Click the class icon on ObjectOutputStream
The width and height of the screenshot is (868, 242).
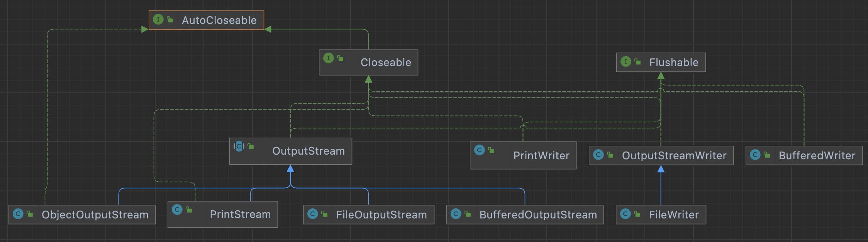point(18,214)
